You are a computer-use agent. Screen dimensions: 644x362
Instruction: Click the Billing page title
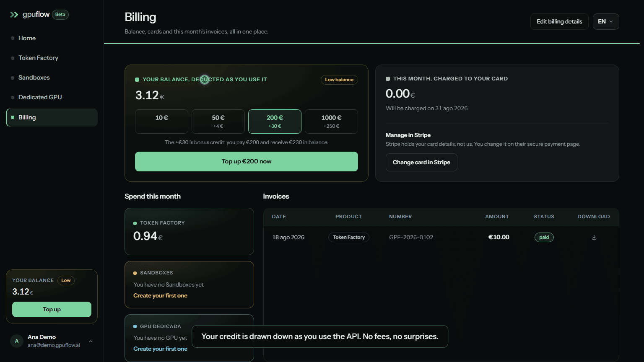(140, 17)
